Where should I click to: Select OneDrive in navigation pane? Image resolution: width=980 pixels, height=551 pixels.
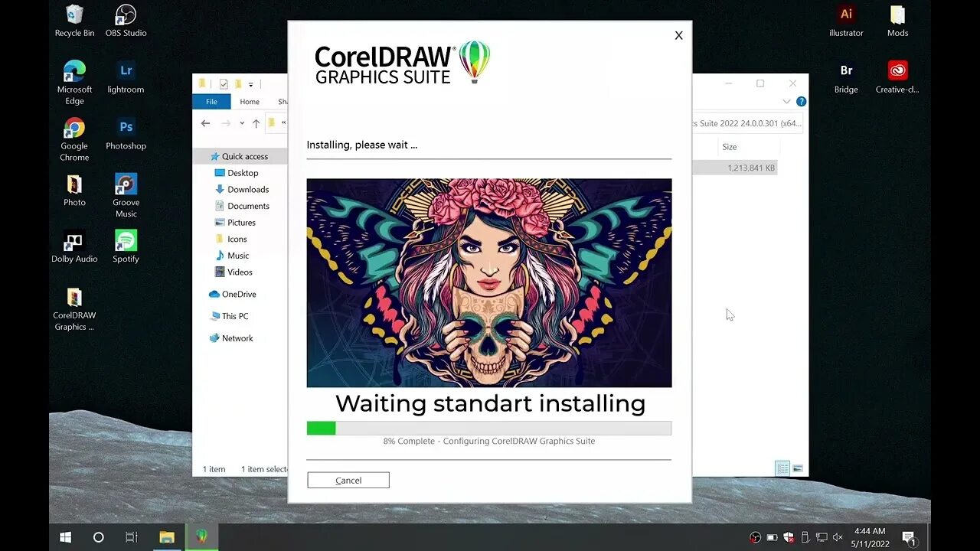[x=233, y=294]
